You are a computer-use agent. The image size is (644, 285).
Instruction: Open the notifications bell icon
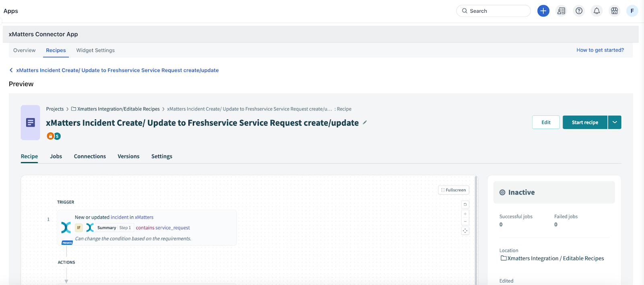pos(597,11)
